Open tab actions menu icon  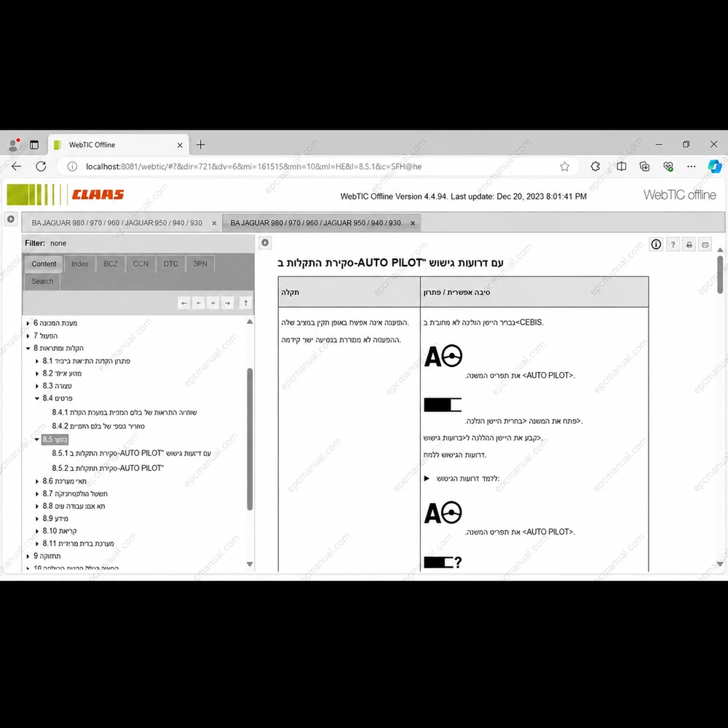(34, 145)
